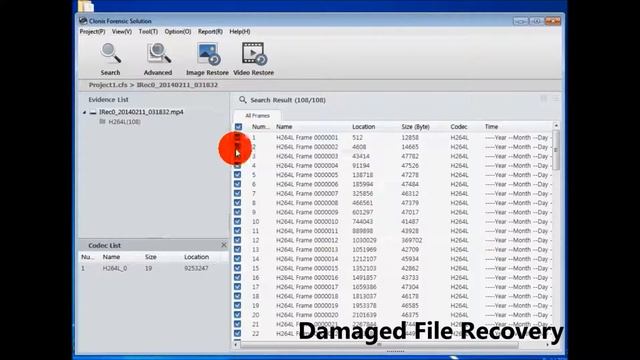Click the Clonix Forensic Solution title icon
This screenshot has width=640, height=360.
click(83, 21)
